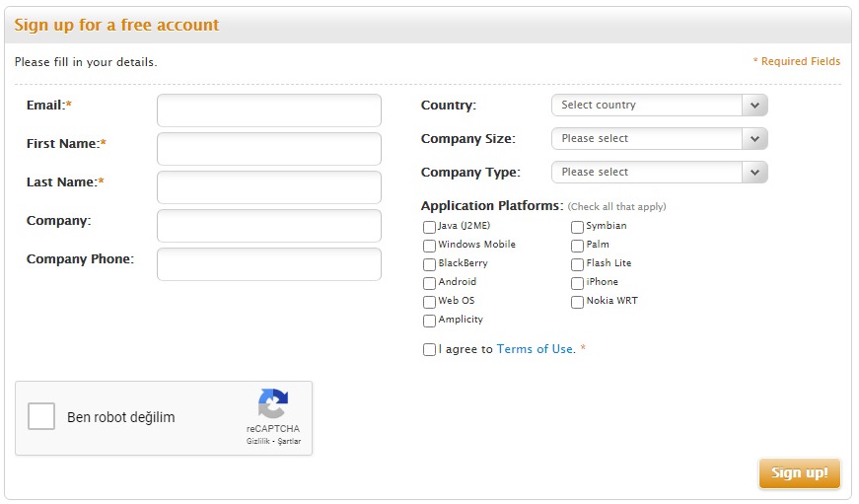Expand the Company Size dropdown
This screenshot has width=859, height=504.
(659, 139)
